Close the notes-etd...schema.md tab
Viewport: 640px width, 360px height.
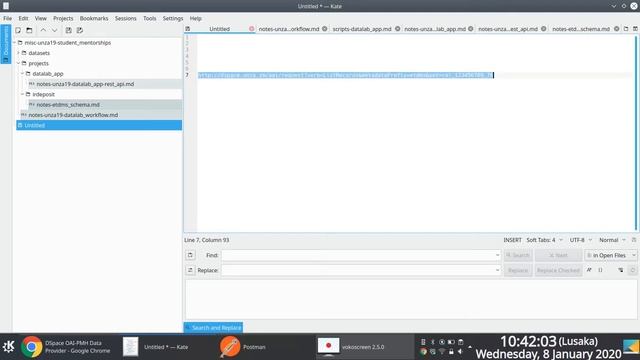click(x=617, y=29)
